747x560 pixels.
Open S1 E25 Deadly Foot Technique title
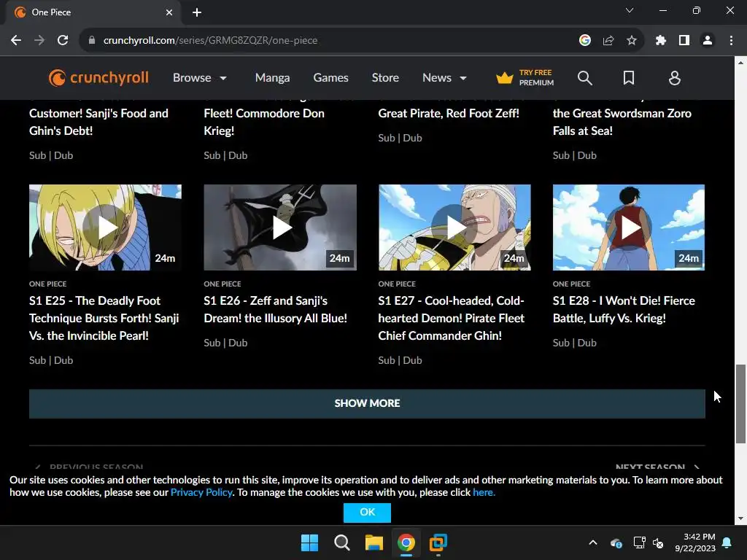coord(104,318)
